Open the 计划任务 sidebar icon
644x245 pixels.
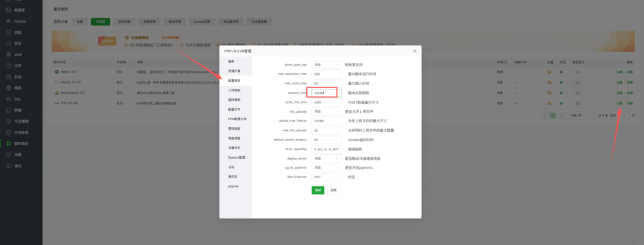(x=9, y=133)
